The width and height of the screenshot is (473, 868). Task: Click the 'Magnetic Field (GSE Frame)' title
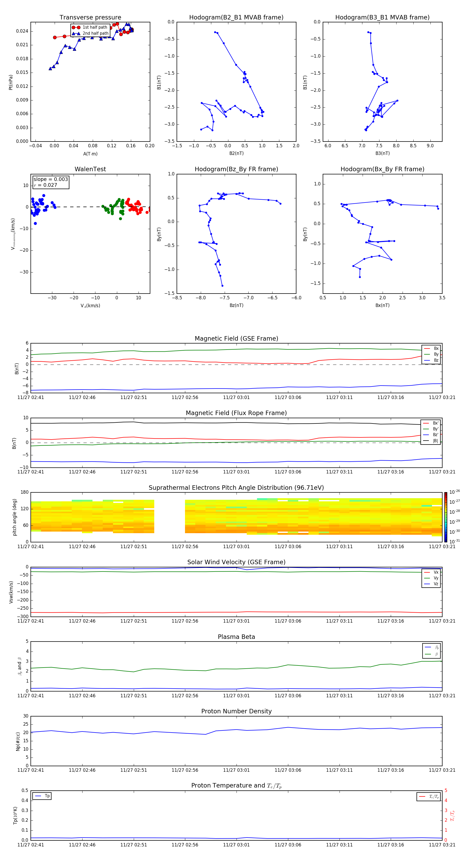click(236, 339)
